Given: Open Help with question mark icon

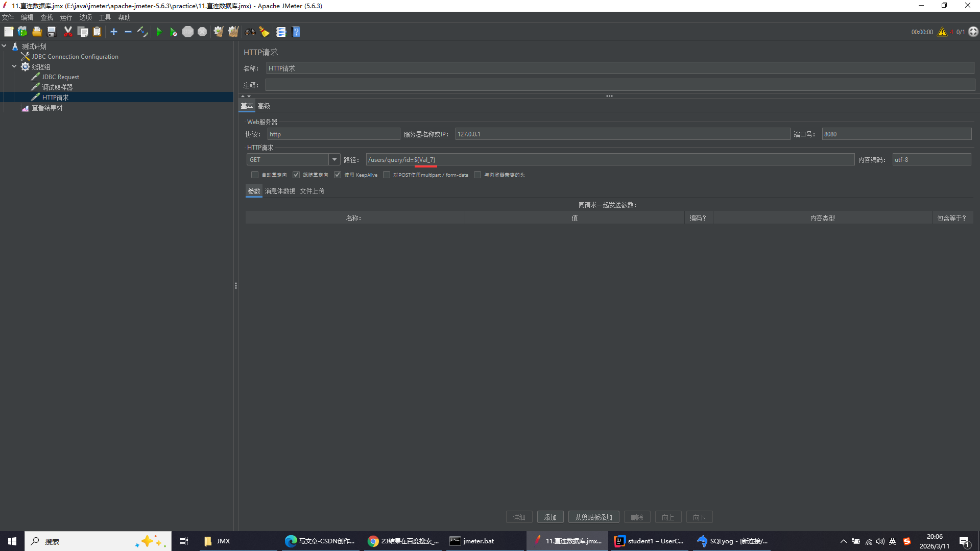Looking at the screenshot, I should click(x=296, y=32).
